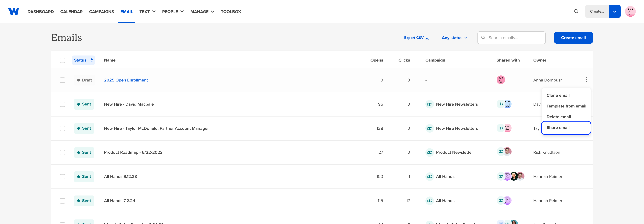Open the TOOLBOX nav item
The image size is (644, 224).
(x=231, y=12)
